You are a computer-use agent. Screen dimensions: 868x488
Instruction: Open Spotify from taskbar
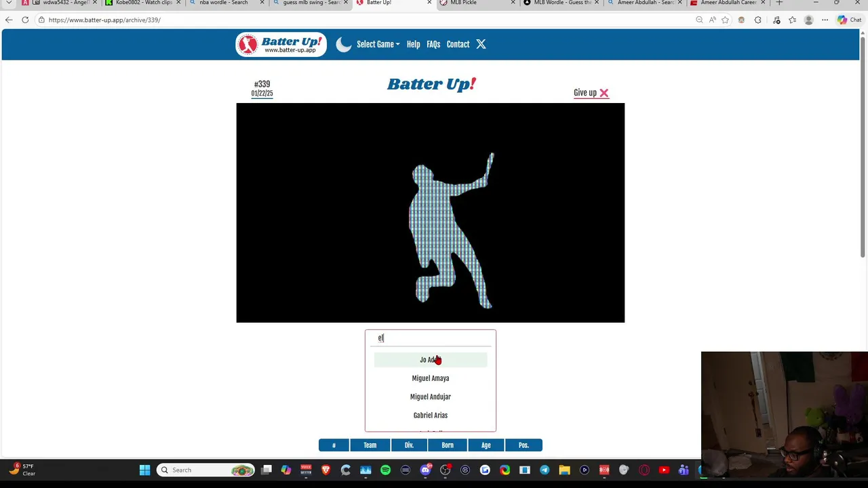[385, 470]
